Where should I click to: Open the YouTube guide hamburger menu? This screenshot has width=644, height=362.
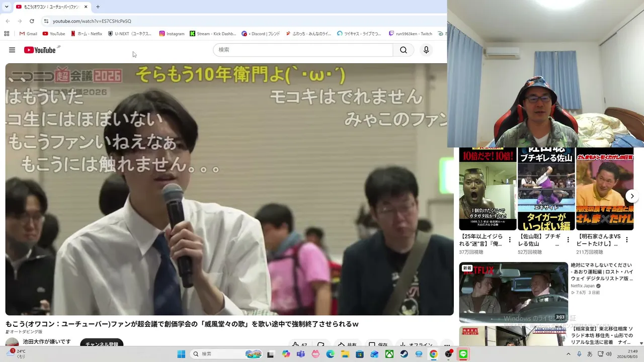click(12, 50)
